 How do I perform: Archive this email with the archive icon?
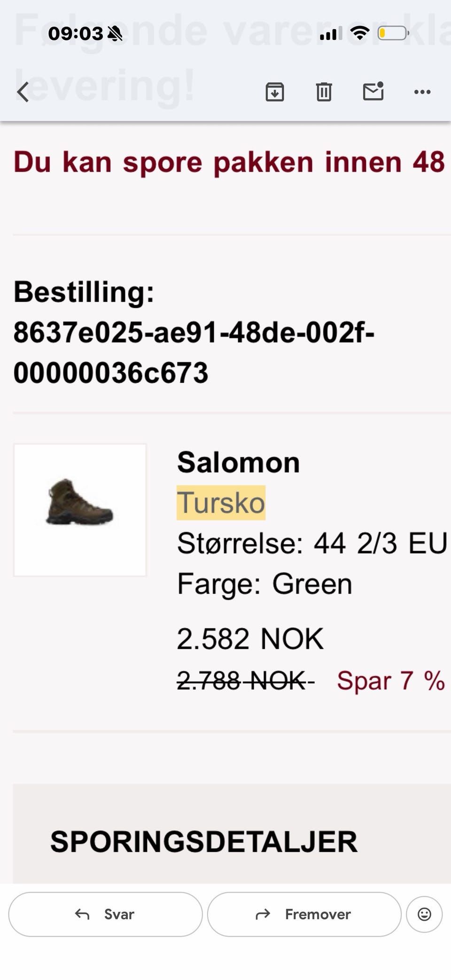275,92
